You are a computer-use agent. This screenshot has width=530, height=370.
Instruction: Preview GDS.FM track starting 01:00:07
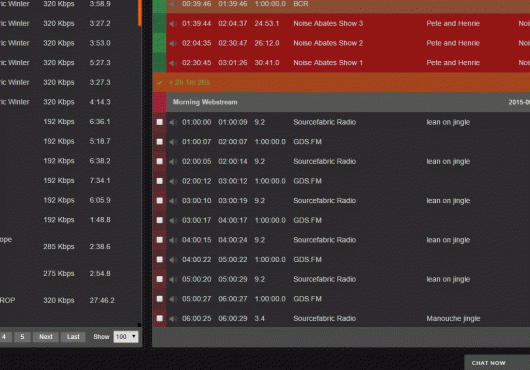coord(173,142)
